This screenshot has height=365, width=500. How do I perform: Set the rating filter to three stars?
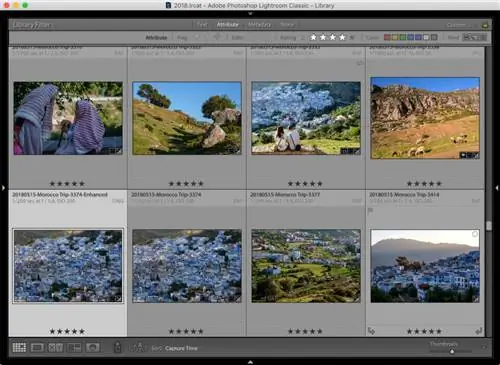333,37
